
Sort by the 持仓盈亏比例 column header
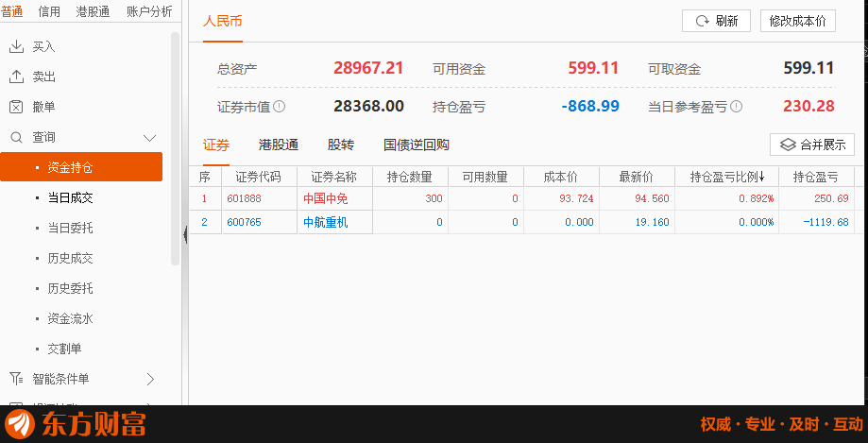[x=726, y=177]
